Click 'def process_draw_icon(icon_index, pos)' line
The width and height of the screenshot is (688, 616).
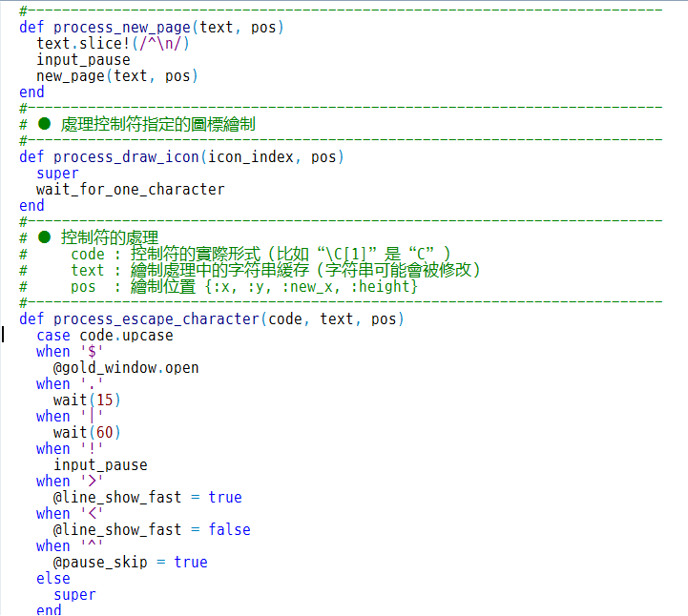tap(181, 157)
